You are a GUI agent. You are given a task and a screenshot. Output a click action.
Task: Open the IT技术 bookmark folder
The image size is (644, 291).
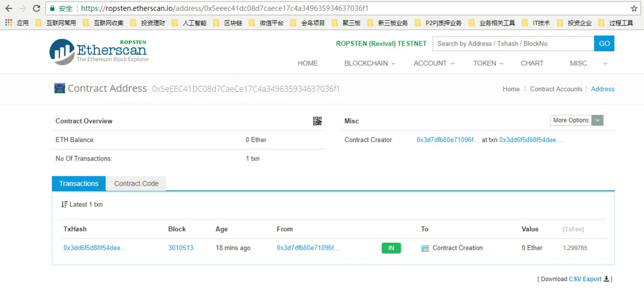(x=536, y=23)
